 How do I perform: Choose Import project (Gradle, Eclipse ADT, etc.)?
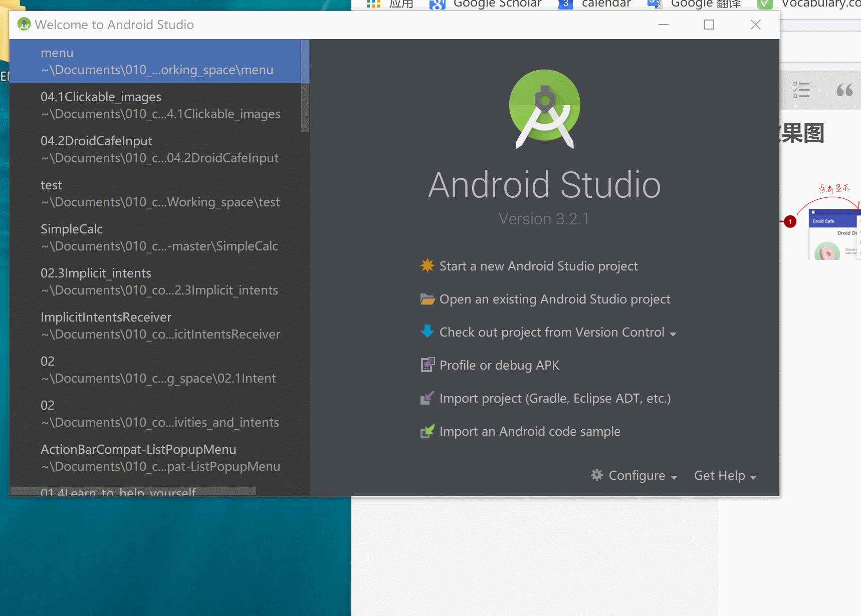[x=555, y=398]
